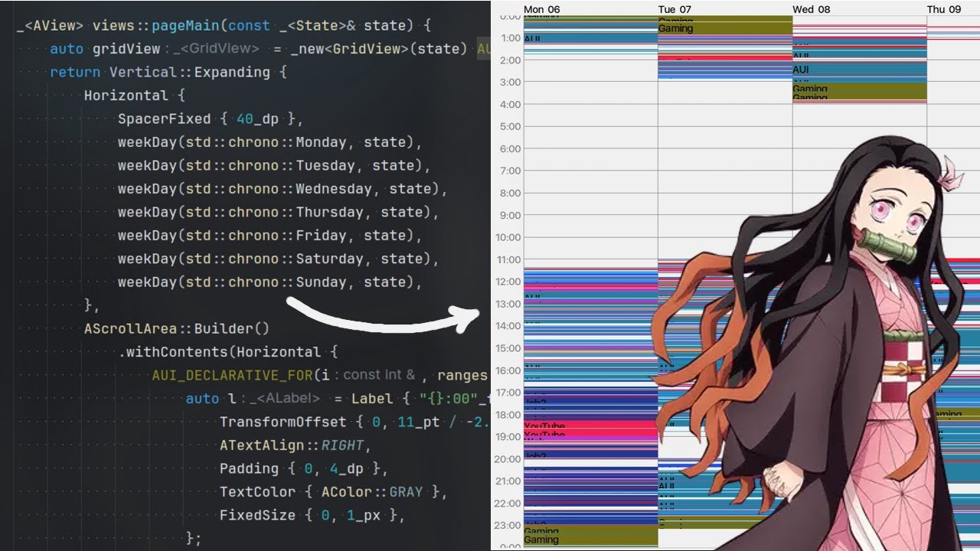This screenshot has height=551, width=980.
Task: Click the 6:00 time label
Action: click(511, 149)
